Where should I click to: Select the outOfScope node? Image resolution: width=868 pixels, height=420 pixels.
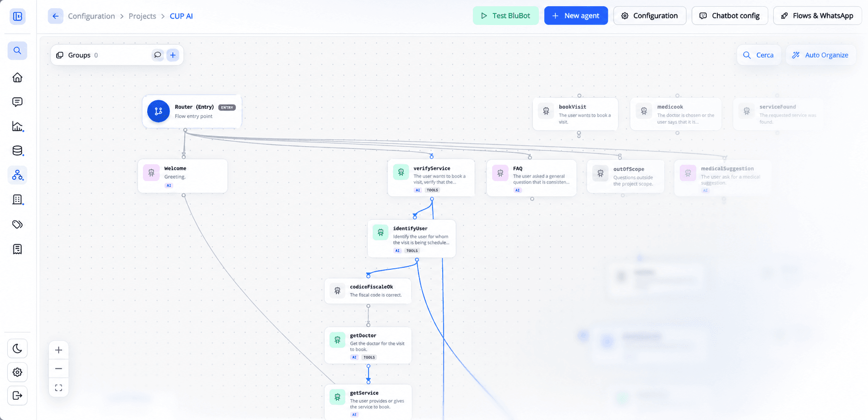tap(625, 176)
